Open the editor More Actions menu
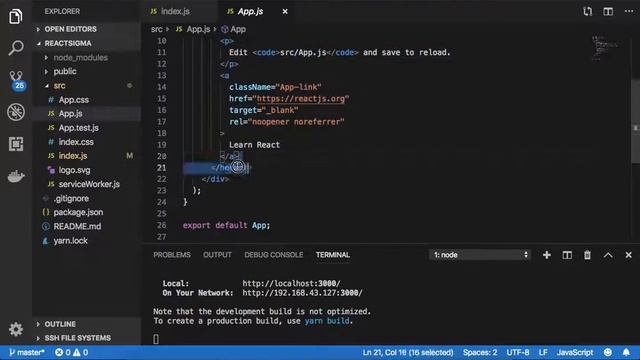The image size is (640, 360). click(629, 11)
